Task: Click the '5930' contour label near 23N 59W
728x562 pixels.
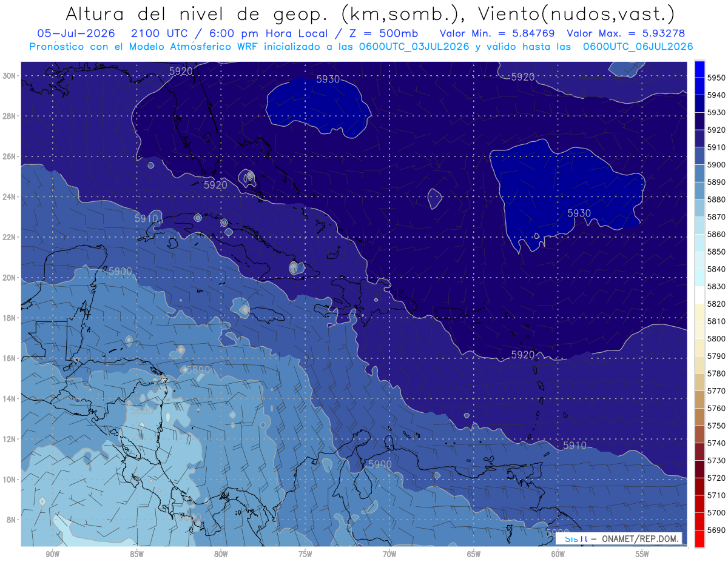Action: coord(579,213)
